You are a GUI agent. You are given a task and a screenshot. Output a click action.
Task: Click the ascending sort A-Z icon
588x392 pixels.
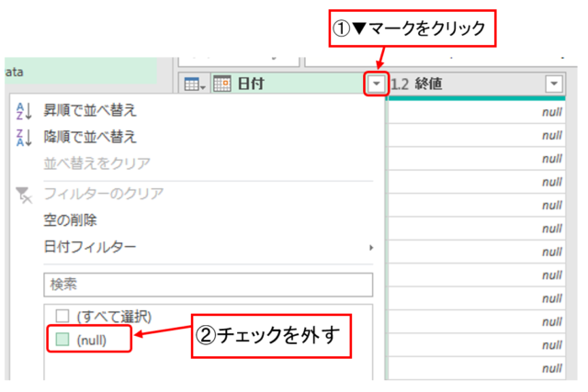point(24,111)
